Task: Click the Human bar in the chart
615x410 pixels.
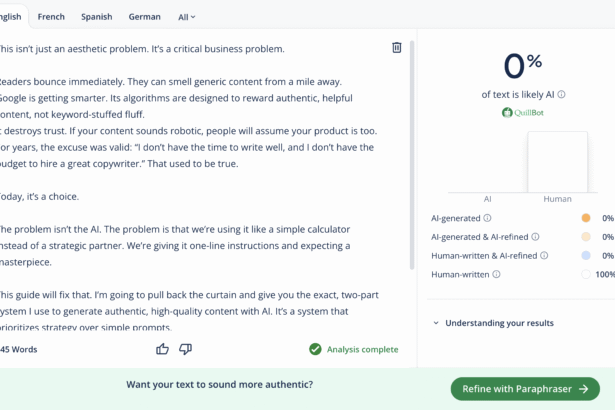Action: tap(557, 162)
